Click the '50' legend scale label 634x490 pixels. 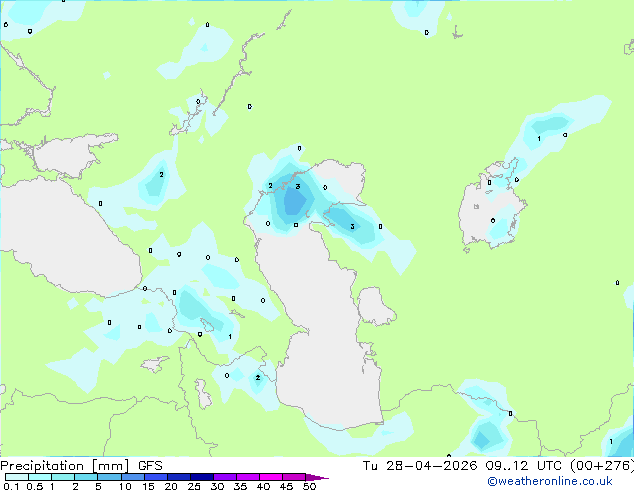pos(309,486)
